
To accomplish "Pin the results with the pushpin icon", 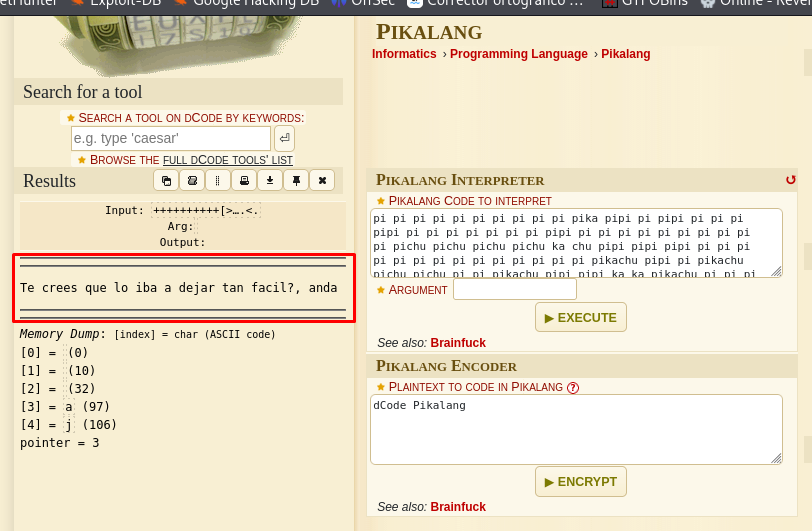I will point(296,181).
